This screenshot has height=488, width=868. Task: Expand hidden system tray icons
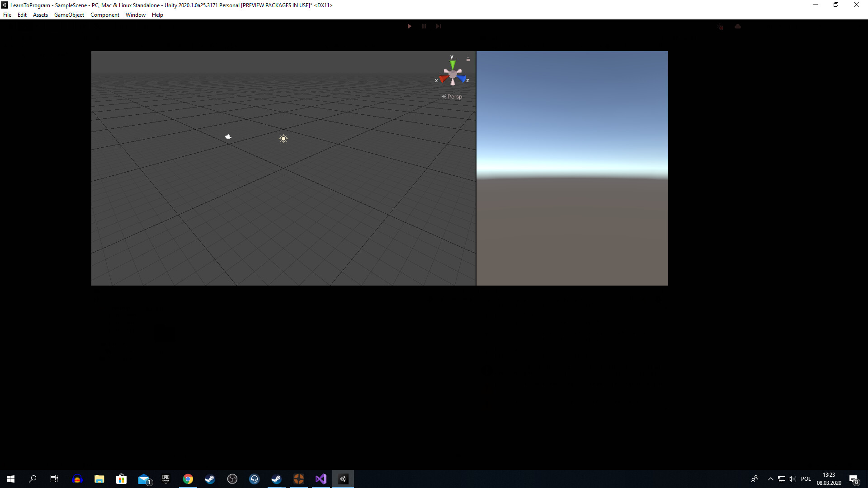pyautogui.click(x=770, y=479)
